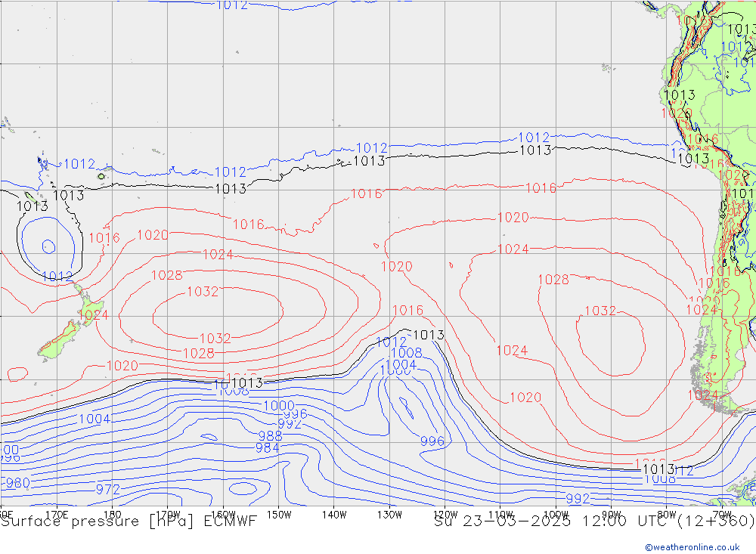Click the 160W longitude axis label
Screen dimensions: 756x554
pos(223,515)
